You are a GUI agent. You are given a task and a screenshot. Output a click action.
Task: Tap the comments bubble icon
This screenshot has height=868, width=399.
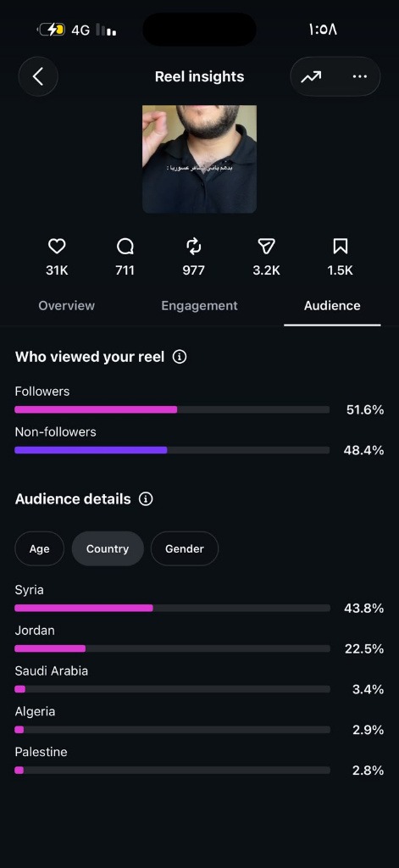point(125,247)
